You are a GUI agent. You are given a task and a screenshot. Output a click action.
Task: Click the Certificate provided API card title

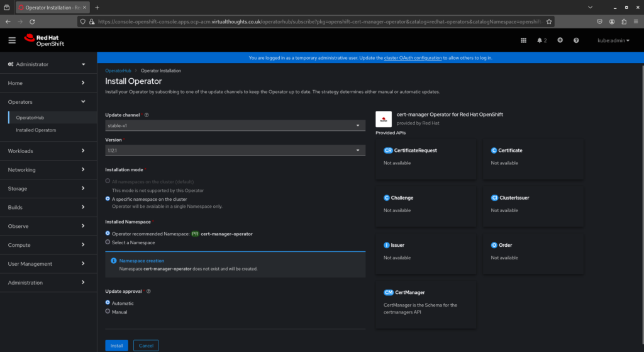click(x=511, y=150)
